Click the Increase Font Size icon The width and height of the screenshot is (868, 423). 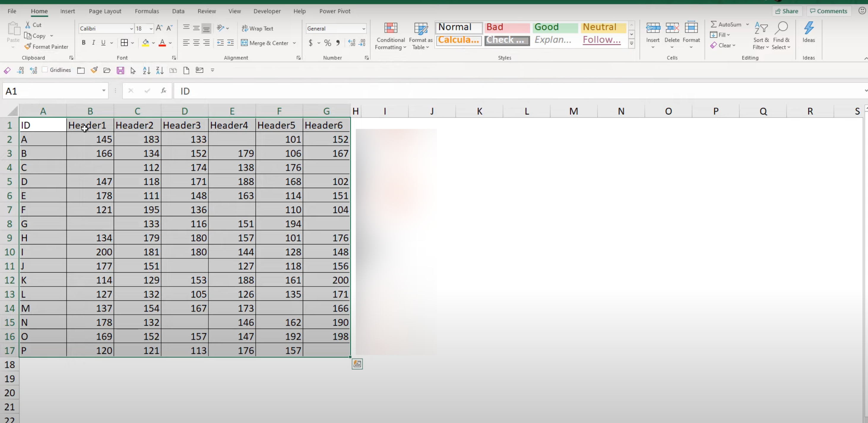(159, 28)
